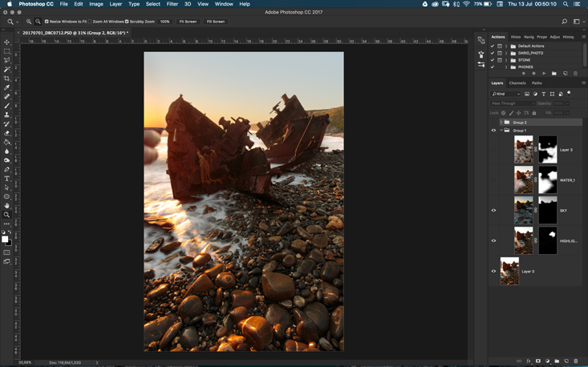Select the Brush tool

pos(6,106)
